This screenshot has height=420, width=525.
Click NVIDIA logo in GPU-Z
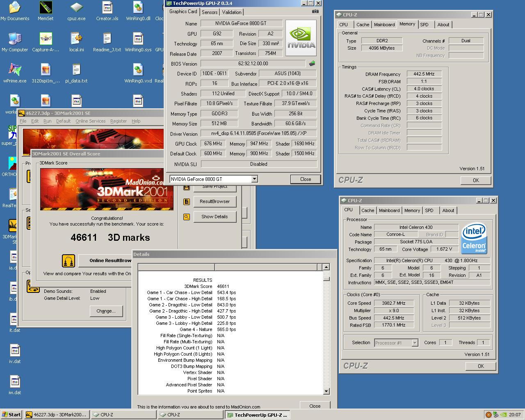click(301, 37)
